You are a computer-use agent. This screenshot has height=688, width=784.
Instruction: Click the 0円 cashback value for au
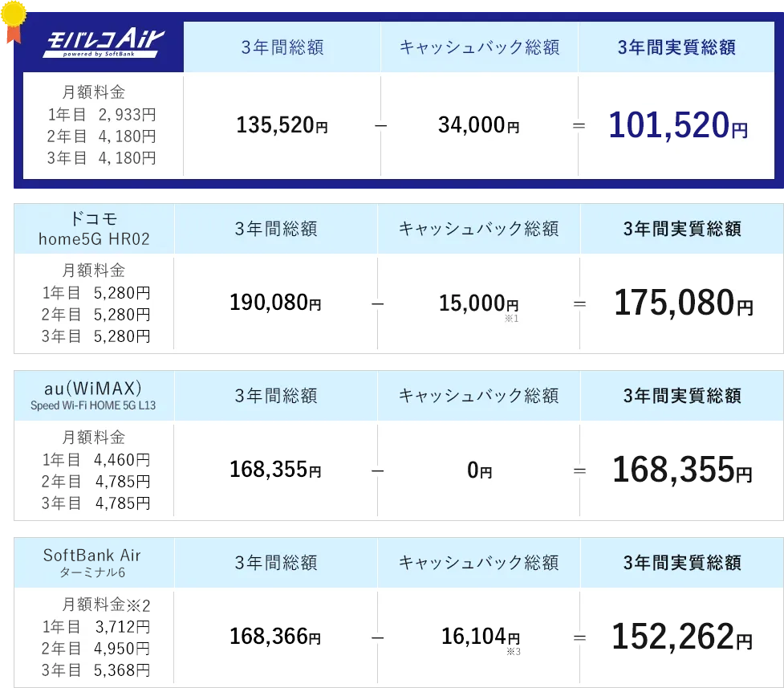click(479, 470)
